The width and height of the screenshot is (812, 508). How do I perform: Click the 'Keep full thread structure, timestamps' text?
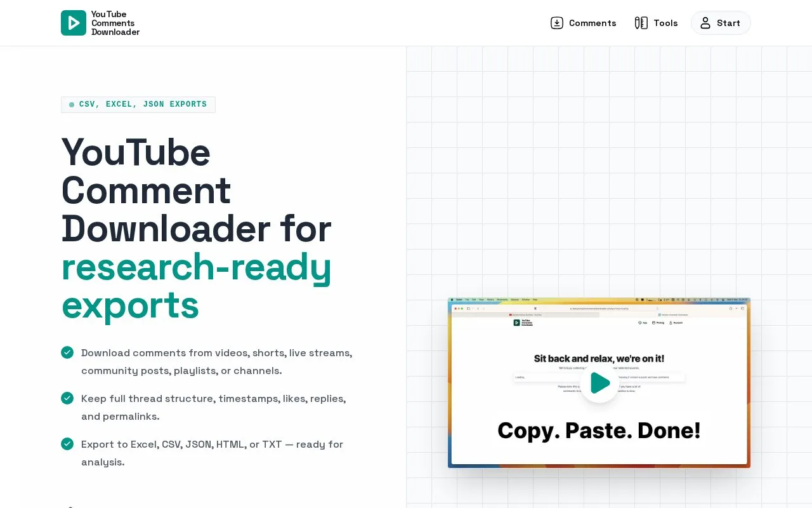(214, 407)
